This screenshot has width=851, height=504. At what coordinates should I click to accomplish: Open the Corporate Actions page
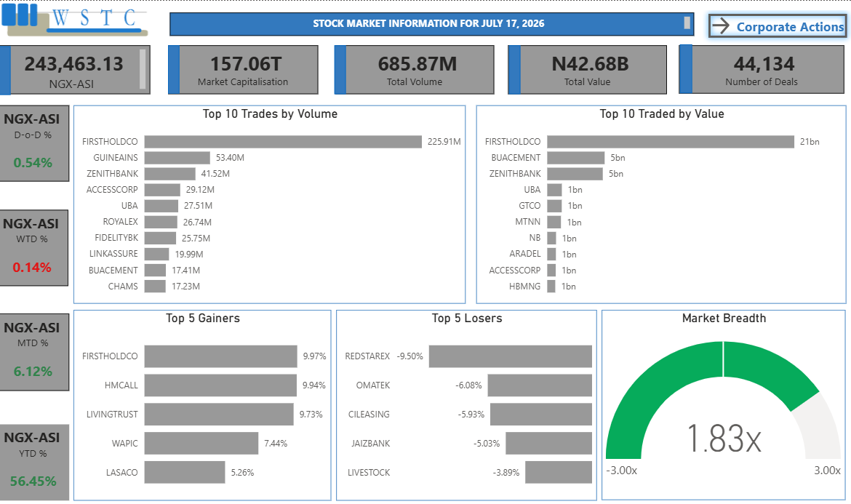[778, 26]
